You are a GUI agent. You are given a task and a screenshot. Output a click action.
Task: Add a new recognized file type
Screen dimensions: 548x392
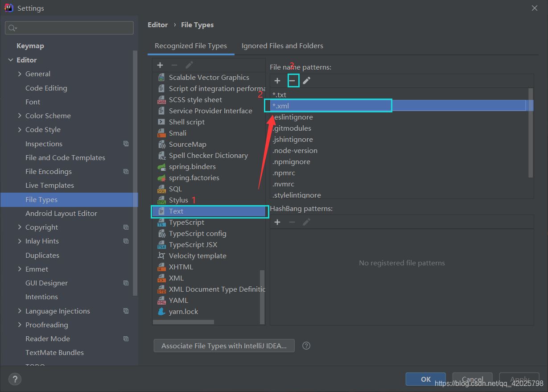tap(160, 65)
